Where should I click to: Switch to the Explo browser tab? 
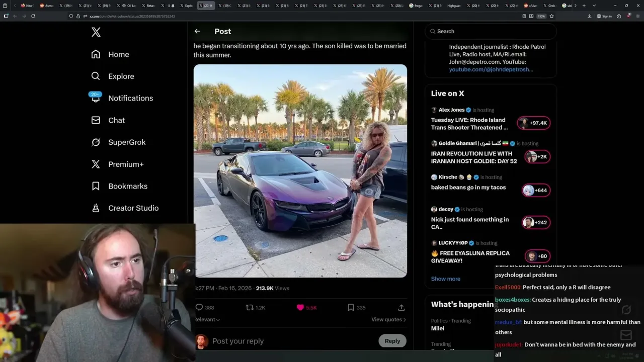click(x=187, y=6)
